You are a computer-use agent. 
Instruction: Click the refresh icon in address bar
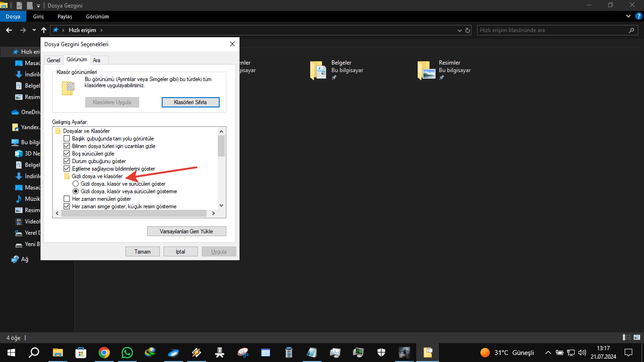(x=468, y=30)
